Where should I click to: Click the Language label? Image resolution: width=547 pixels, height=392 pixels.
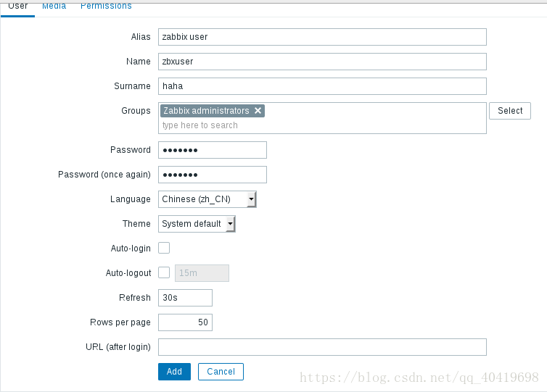131,199
